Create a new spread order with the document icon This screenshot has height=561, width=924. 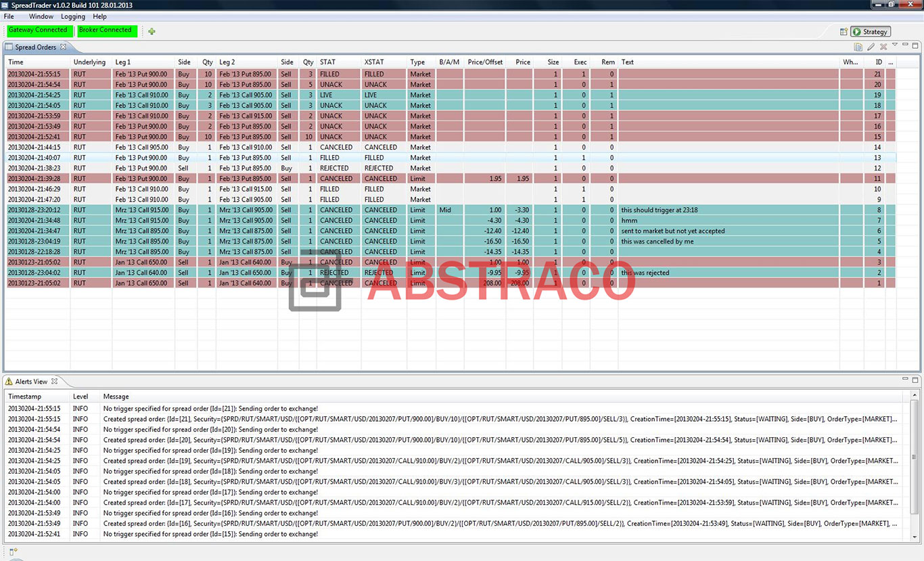858,47
